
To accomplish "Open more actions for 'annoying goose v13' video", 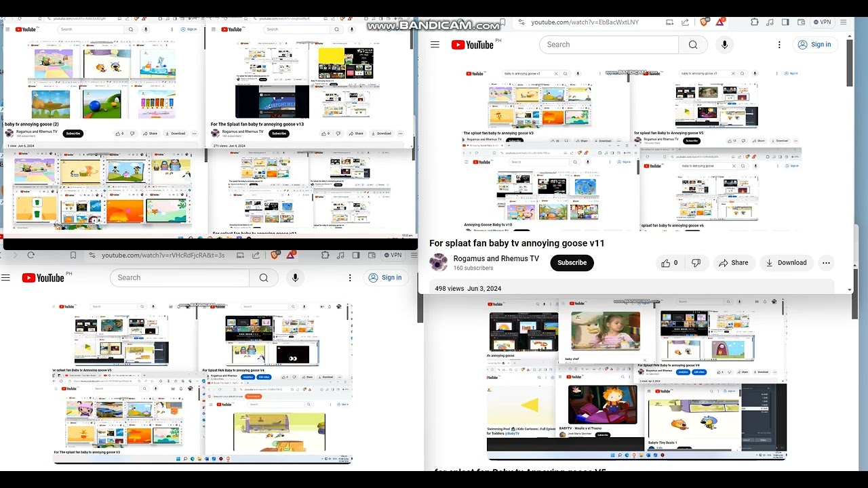I will point(401,134).
